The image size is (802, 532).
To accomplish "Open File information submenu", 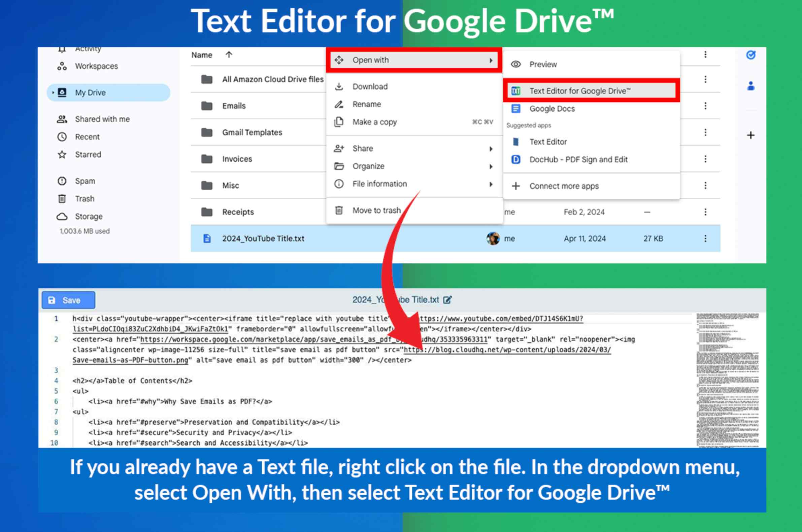I will 414,184.
